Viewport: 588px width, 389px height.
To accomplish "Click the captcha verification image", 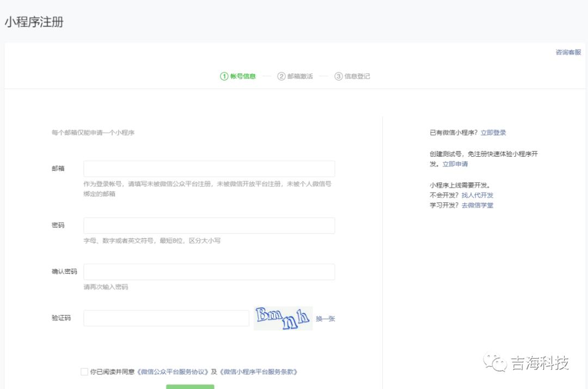I will pyautogui.click(x=283, y=317).
